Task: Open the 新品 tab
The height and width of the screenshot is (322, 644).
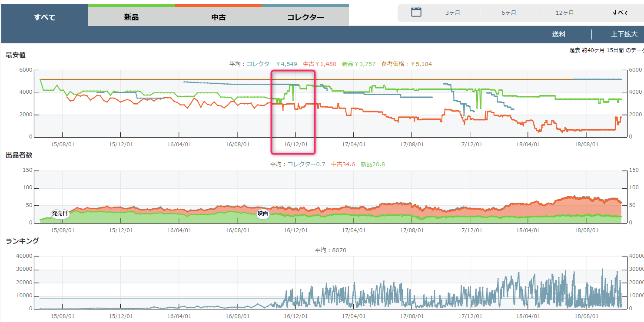Action: (131, 17)
